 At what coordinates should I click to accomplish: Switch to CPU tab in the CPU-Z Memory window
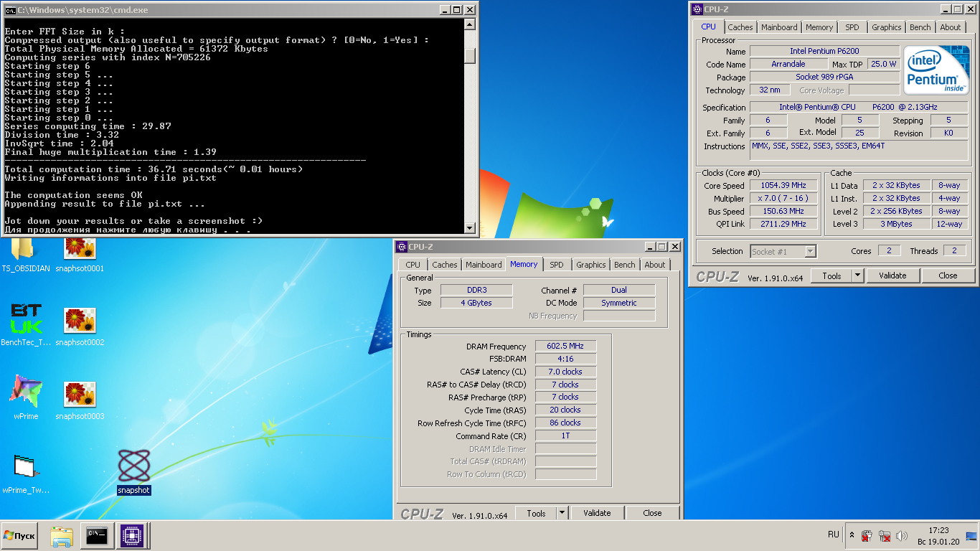coord(413,265)
